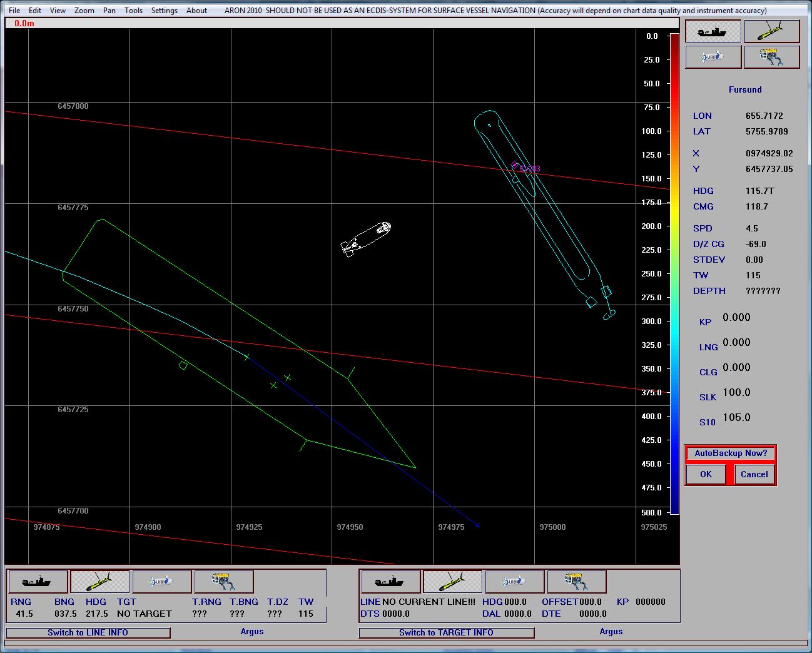The image size is (812, 653).
Task: Click Switch to LINE INFO button
Action: [x=88, y=632]
